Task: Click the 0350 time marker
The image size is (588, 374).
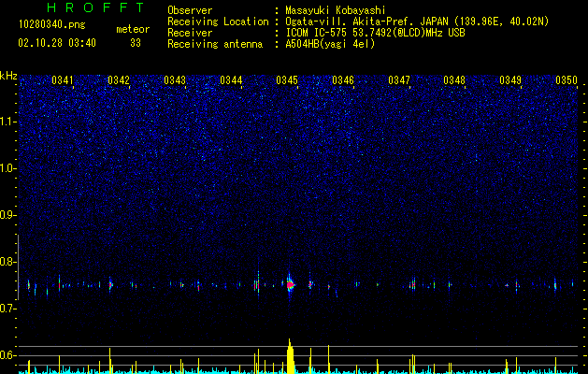Action: click(x=566, y=80)
